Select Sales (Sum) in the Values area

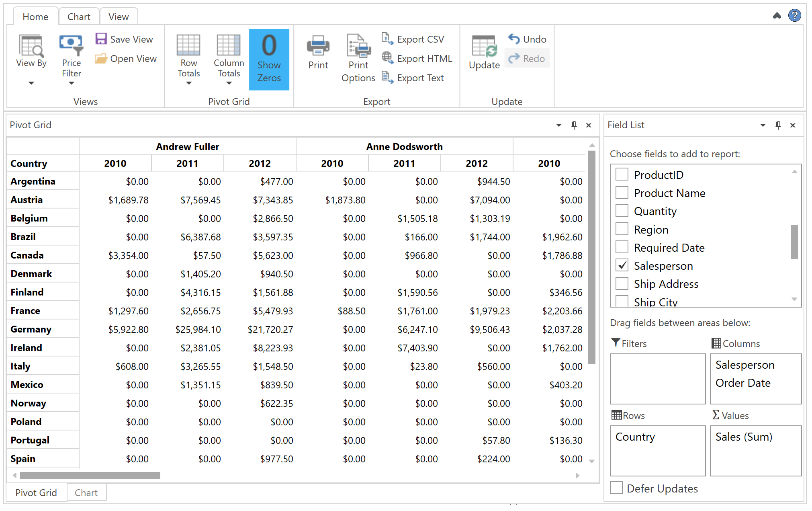pos(744,437)
